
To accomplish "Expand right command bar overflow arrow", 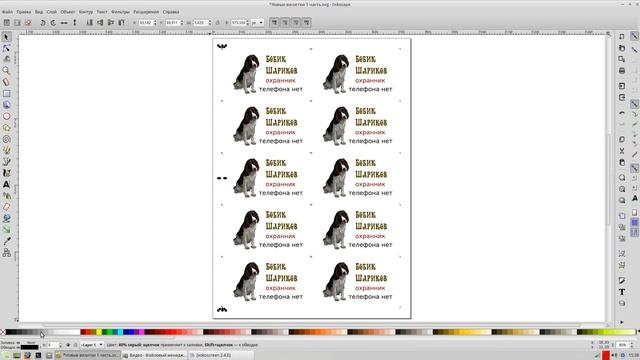I will (622, 322).
